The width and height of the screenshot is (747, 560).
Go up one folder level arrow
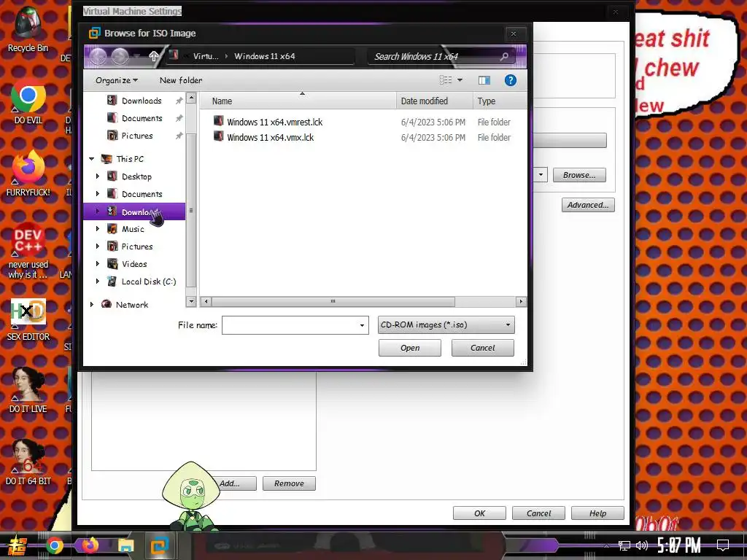click(x=153, y=56)
